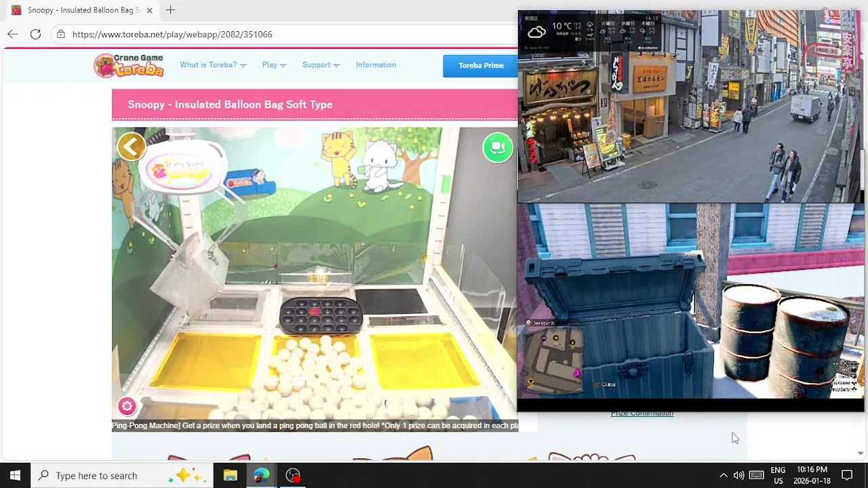The image size is (868, 488).
Task: Open the notification center
Action: click(x=847, y=475)
